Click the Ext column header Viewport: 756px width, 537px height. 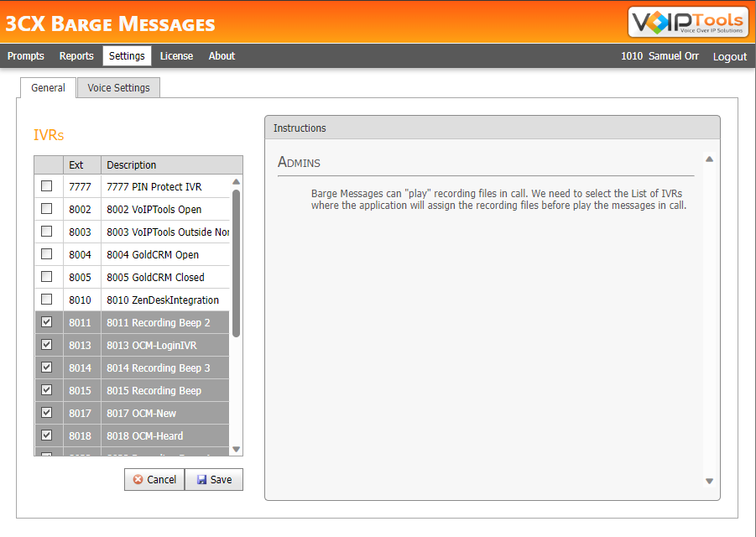(x=82, y=164)
